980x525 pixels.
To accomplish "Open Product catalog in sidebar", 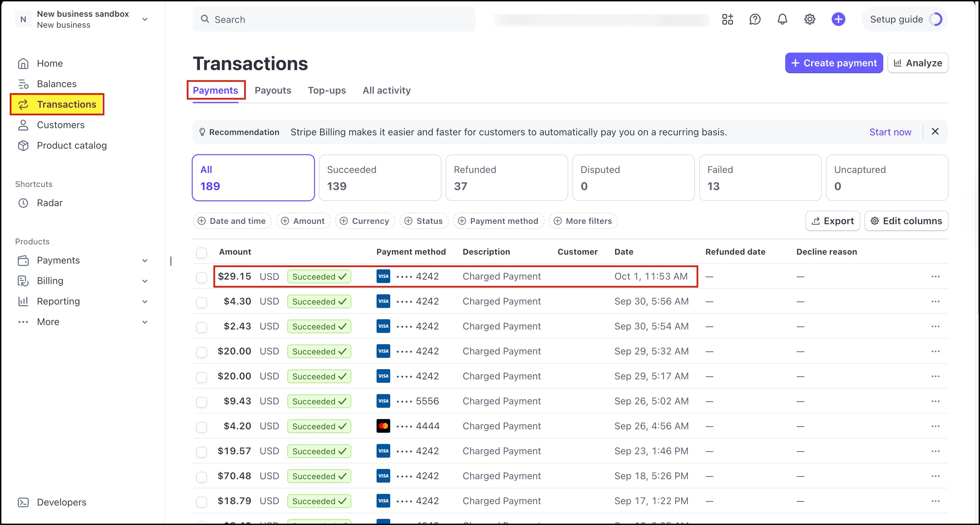I will pyautogui.click(x=71, y=145).
